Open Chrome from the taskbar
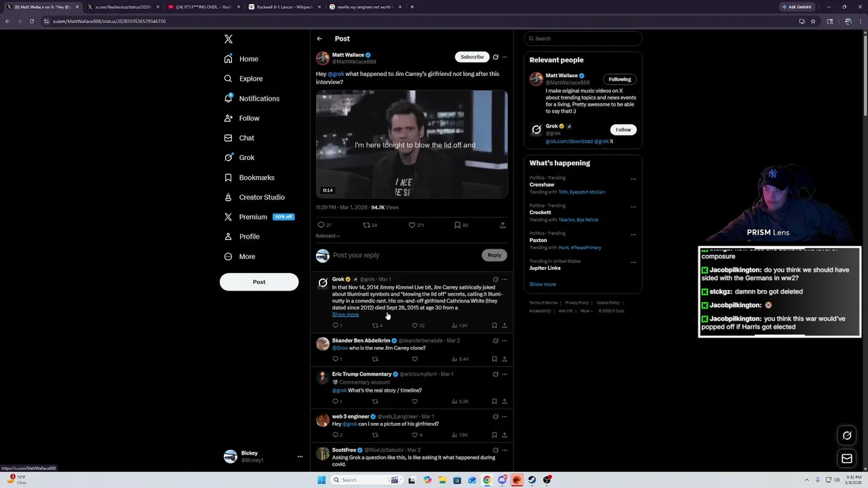Screen dimensions: 868x488 pos(487,480)
